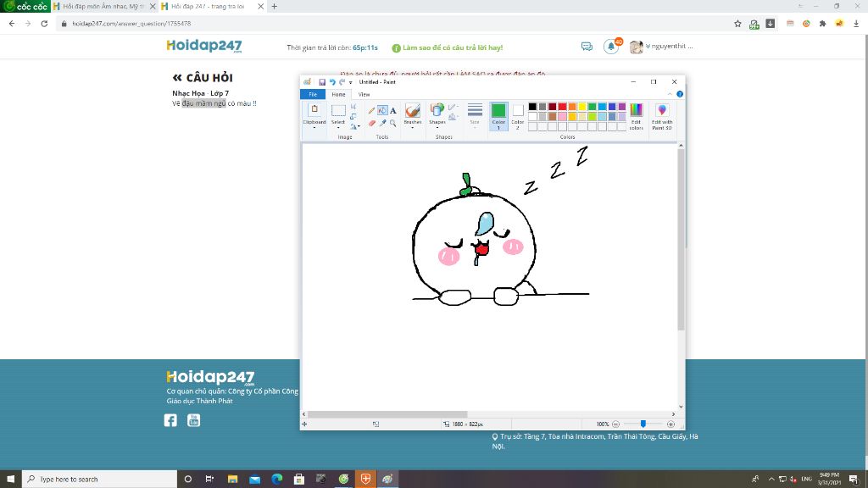Open the Brushes dropdown arrow
The image size is (868, 488).
click(413, 128)
